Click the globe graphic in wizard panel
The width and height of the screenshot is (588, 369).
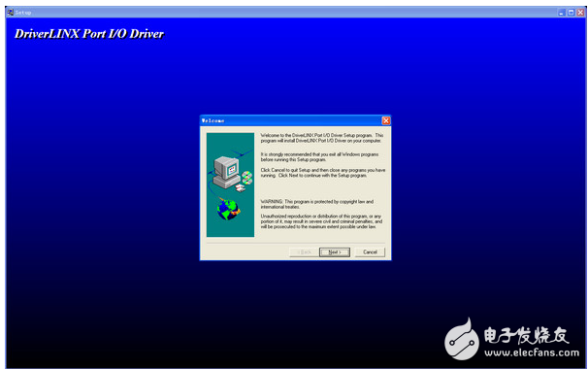(x=228, y=210)
